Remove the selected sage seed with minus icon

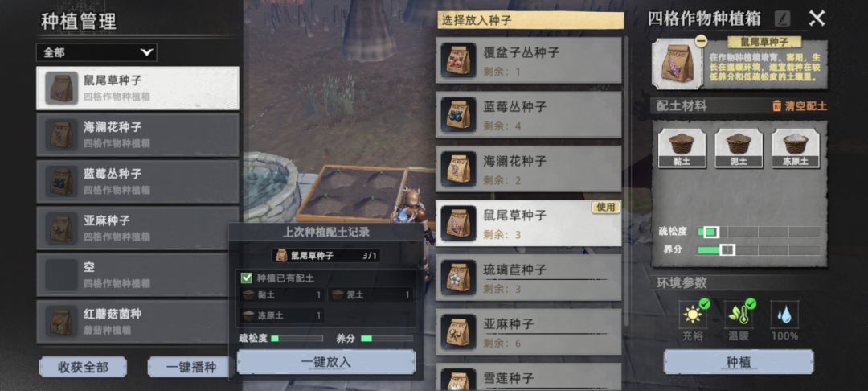click(701, 41)
